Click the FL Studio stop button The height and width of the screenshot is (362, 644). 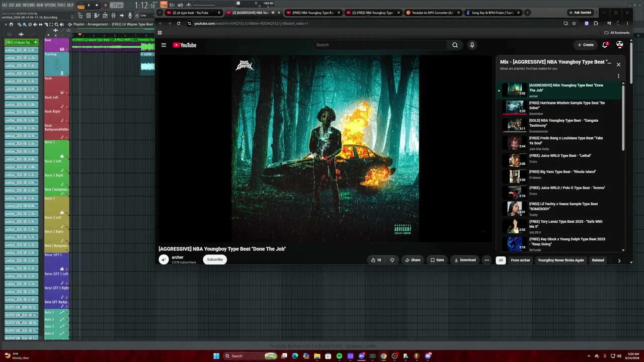[x=97, y=5]
